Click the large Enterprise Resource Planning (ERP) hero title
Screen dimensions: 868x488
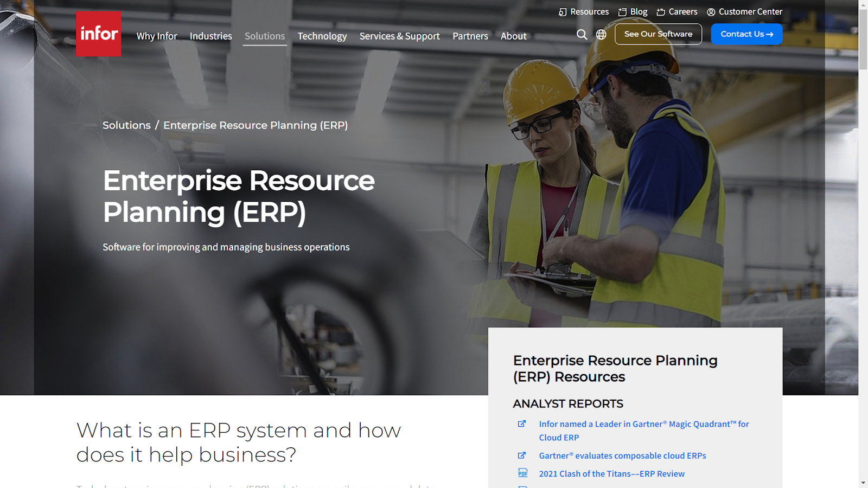pos(239,196)
